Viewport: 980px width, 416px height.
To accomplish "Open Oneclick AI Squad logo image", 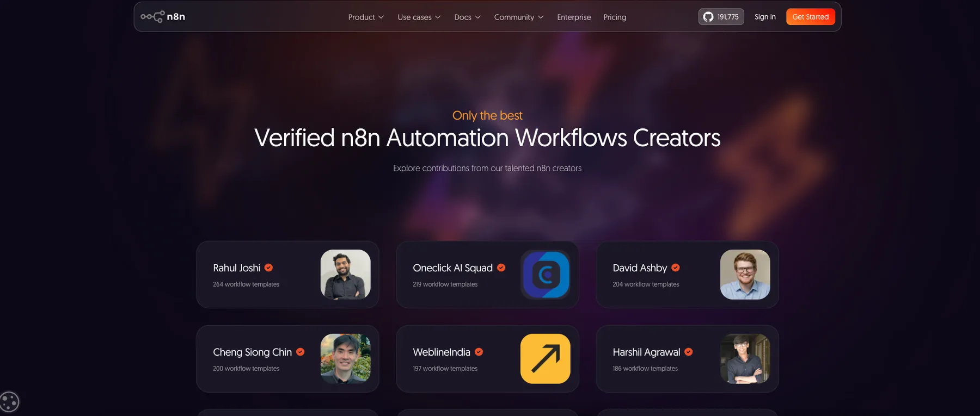I will pos(545,275).
